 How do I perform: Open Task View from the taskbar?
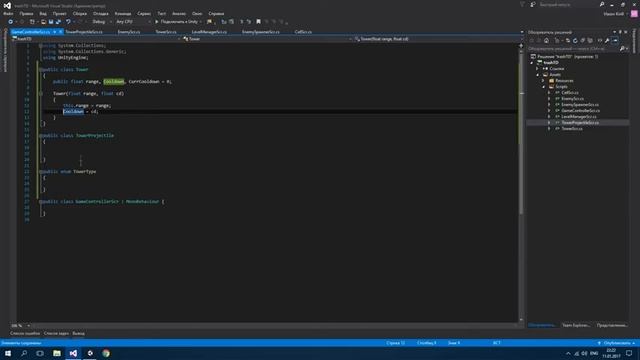coord(40,353)
